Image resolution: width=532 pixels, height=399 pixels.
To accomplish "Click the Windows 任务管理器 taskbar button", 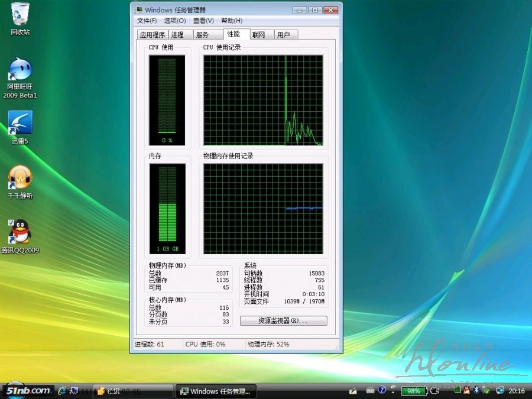I will (x=217, y=391).
